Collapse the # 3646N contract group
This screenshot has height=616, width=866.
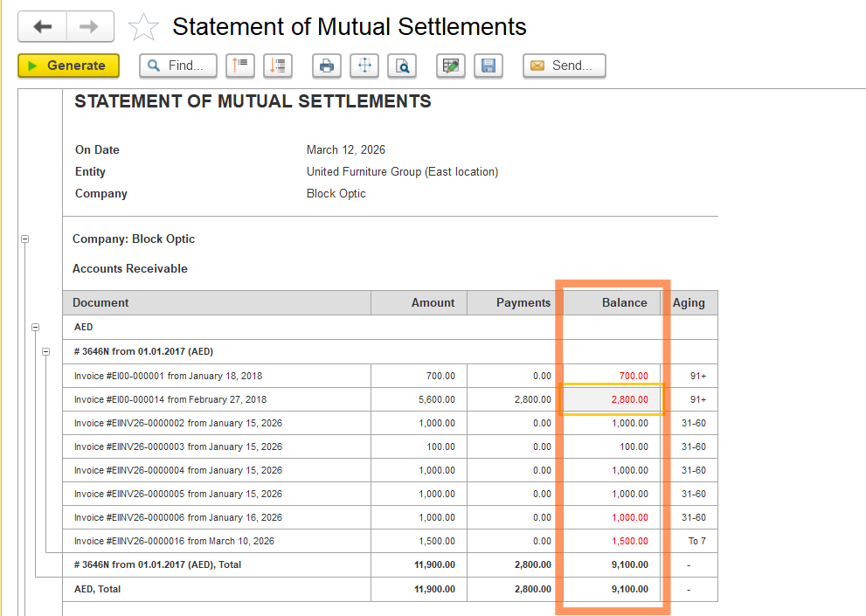pyautogui.click(x=46, y=351)
